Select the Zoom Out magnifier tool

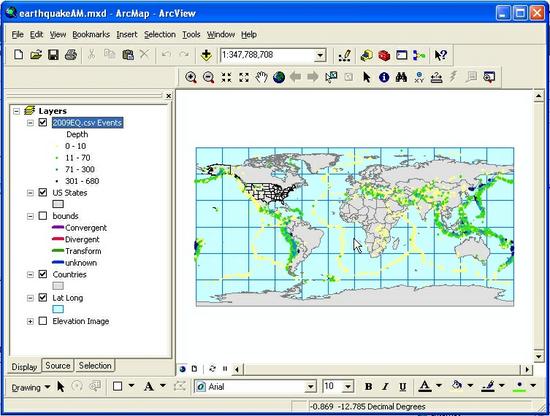point(209,77)
